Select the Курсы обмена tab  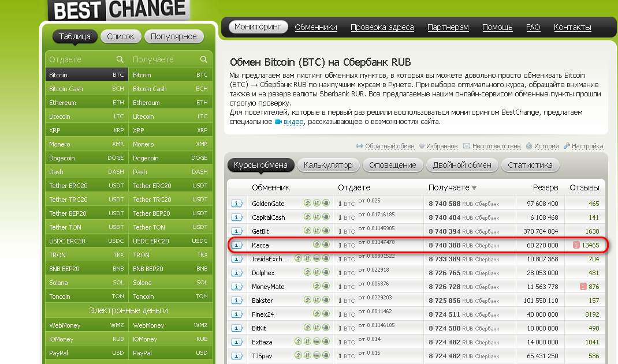click(260, 166)
